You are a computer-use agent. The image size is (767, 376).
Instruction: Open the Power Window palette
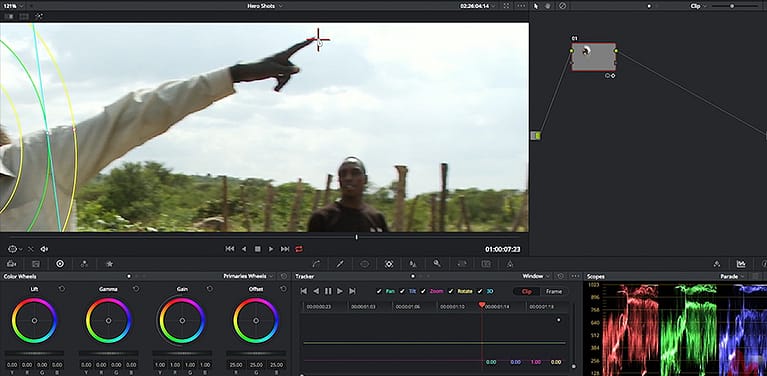[x=364, y=264]
